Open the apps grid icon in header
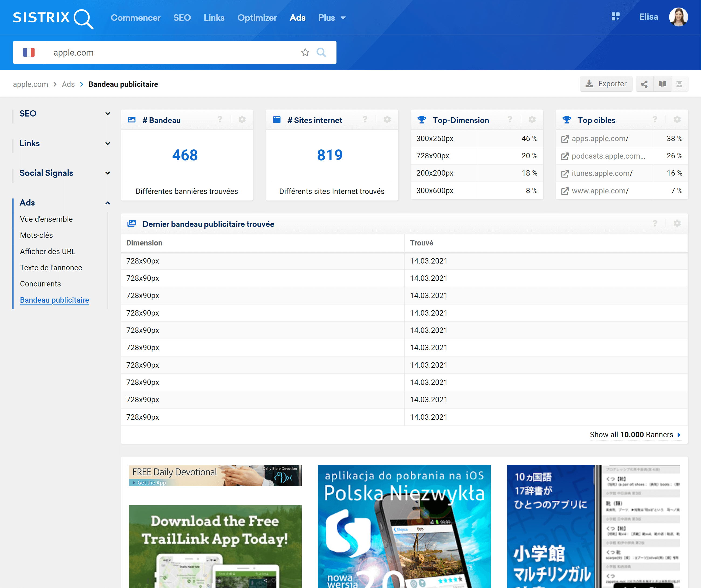 (x=616, y=17)
